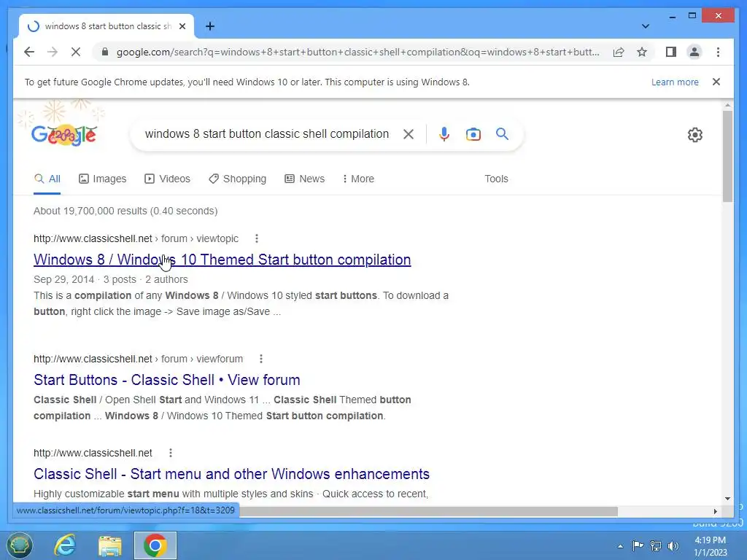This screenshot has width=747, height=560.
Task: Launch Internet Explorer from taskbar
Action: pos(65,545)
